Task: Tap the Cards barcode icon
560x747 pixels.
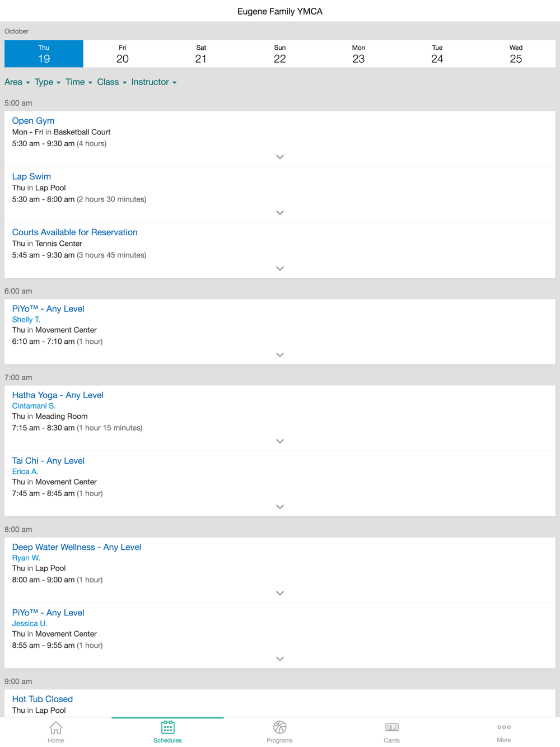Action: click(391, 727)
